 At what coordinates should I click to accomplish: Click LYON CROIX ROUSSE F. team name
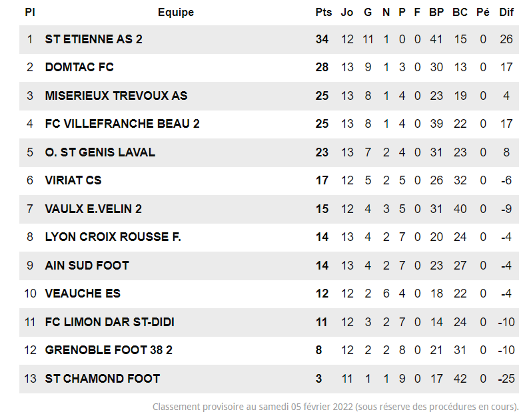tap(113, 237)
